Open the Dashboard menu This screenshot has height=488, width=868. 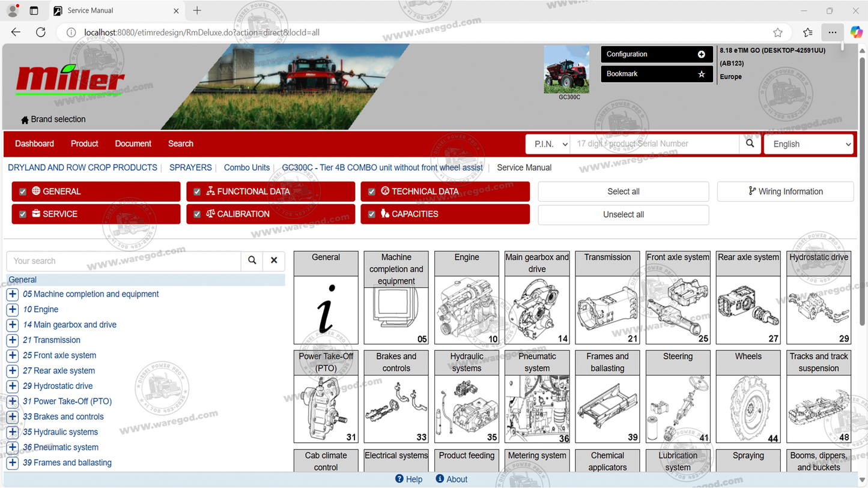pos(34,143)
